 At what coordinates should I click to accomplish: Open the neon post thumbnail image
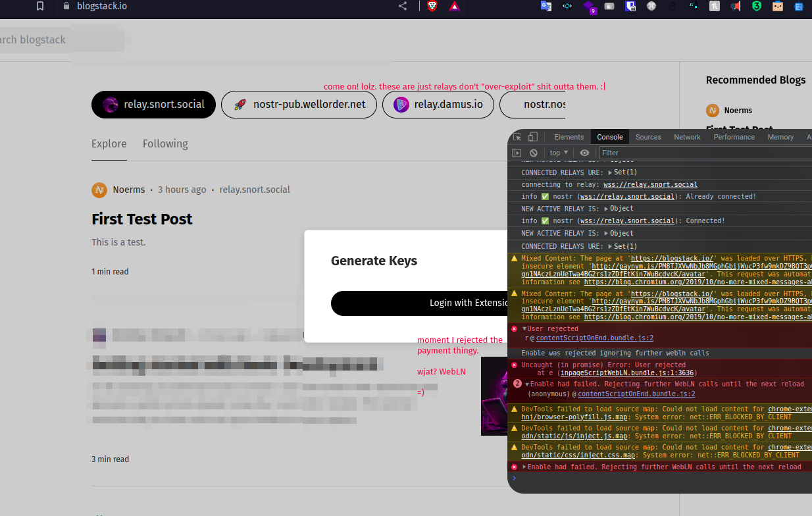click(494, 396)
